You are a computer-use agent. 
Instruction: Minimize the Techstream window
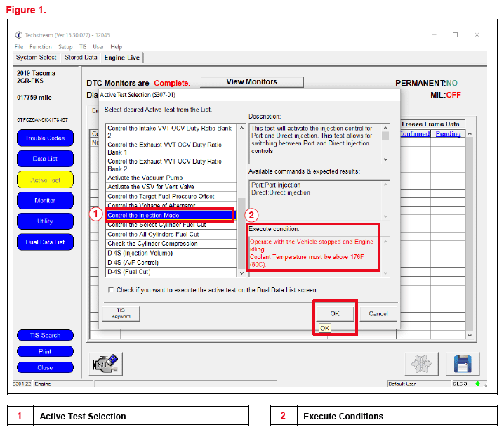pyautogui.click(x=434, y=34)
